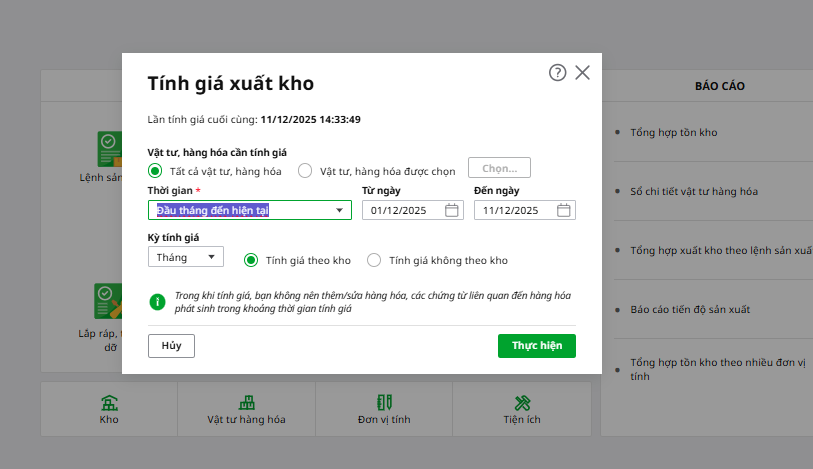Open the Đến ngày calendar picker
The width and height of the screenshot is (813, 469).
(x=563, y=210)
